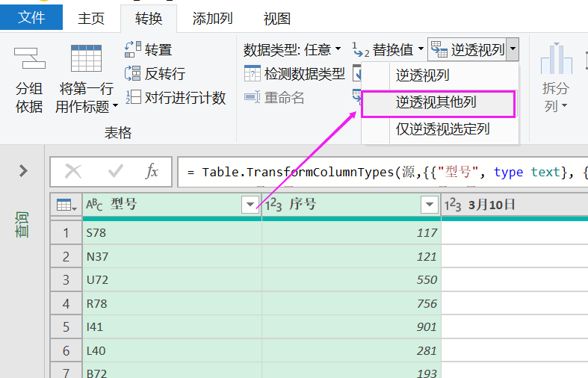
Task: Click the 将第一行用作标题 table icon
Action: (x=86, y=58)
